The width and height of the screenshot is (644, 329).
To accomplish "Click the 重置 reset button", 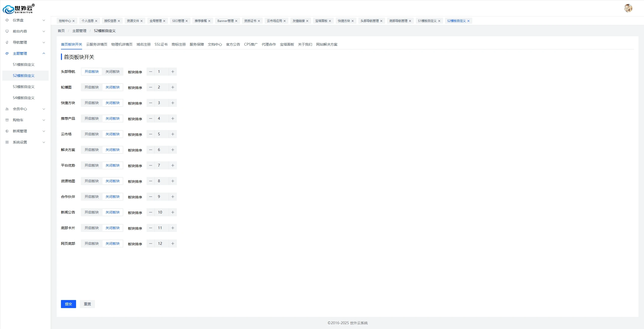I will pos(87,304).
